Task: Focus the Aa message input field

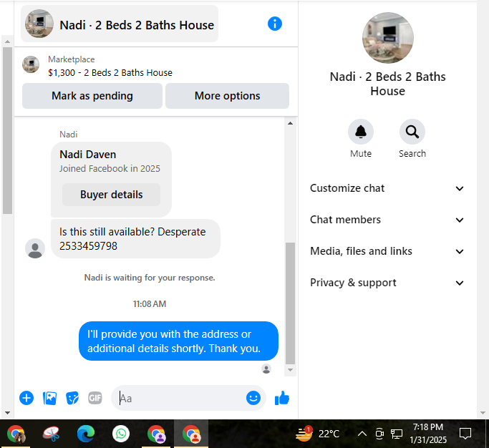Action: pyautogui.click(x=181, y=398)
